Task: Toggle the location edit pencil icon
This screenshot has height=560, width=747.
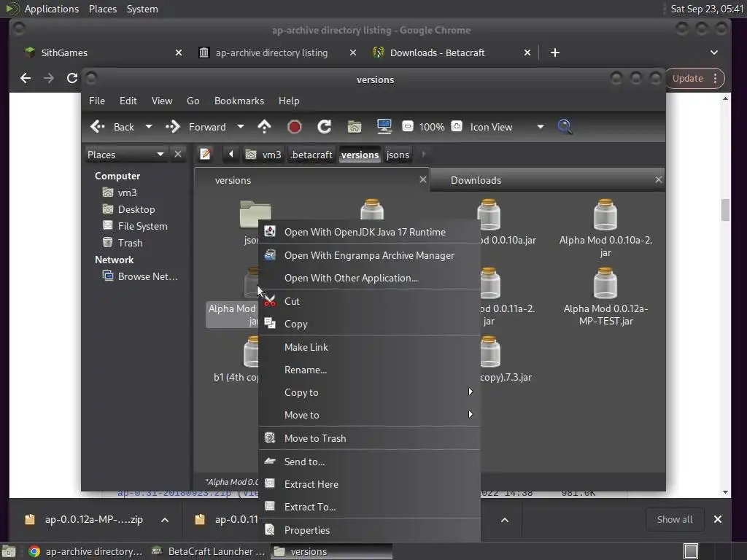Action: pyautogui.click(x=205, y=155)
